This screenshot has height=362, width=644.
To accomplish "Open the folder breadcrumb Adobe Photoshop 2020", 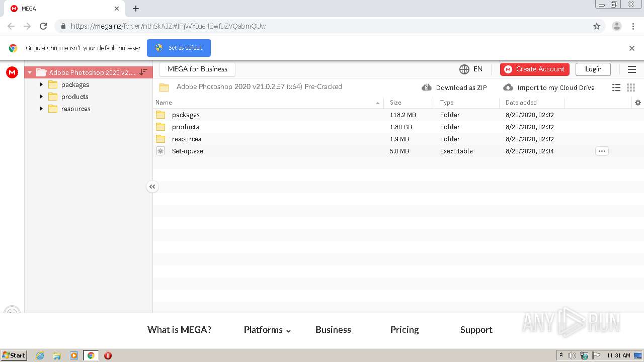I will point(259,86).
